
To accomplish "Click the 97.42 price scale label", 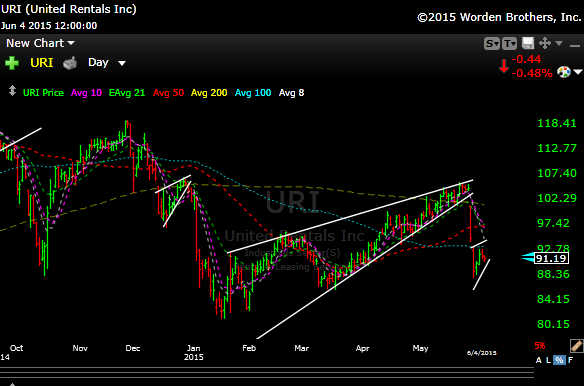I will click(x=553, y=223).
